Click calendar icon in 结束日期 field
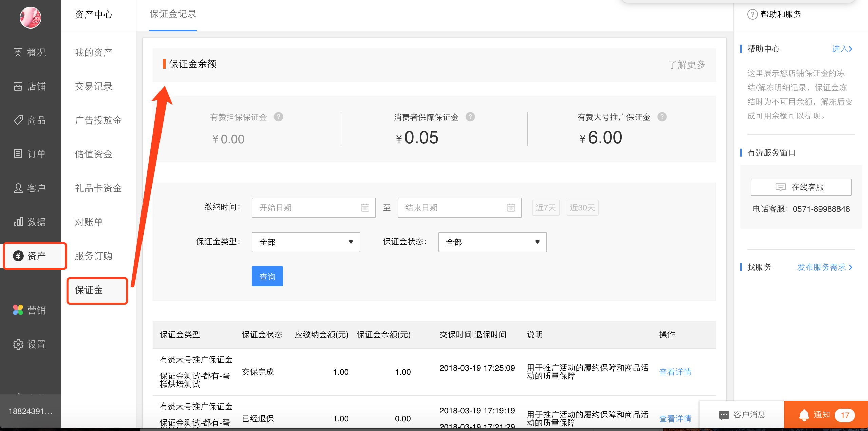This screenshot has width=868, height=431. [x=511, y=208]
